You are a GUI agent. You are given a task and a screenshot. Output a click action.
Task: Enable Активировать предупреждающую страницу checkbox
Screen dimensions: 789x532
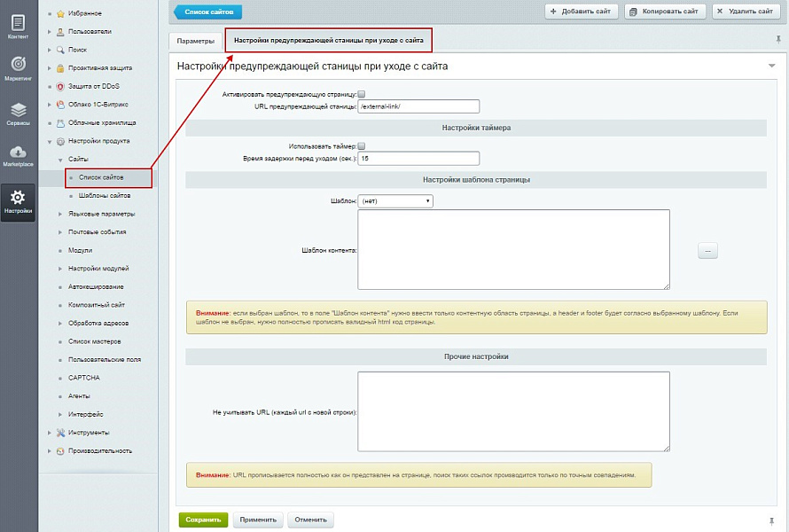click(362, 94)
